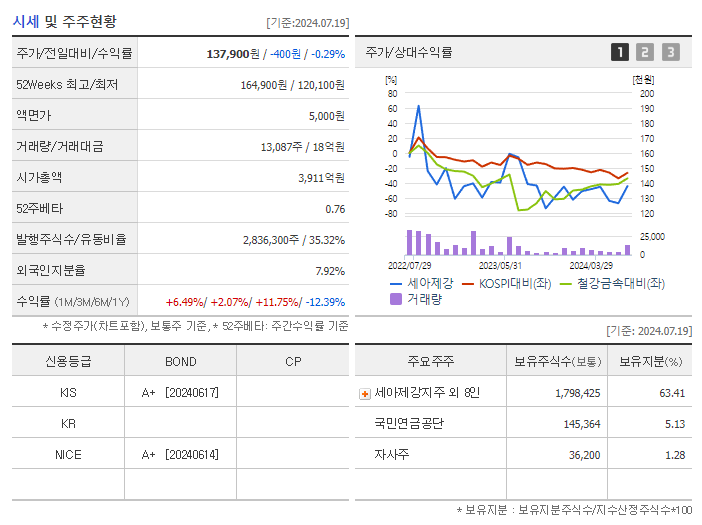The image size is (702, 525).
Task: Click the 2022/07/29 chart date label
Action: coord(409,265)
